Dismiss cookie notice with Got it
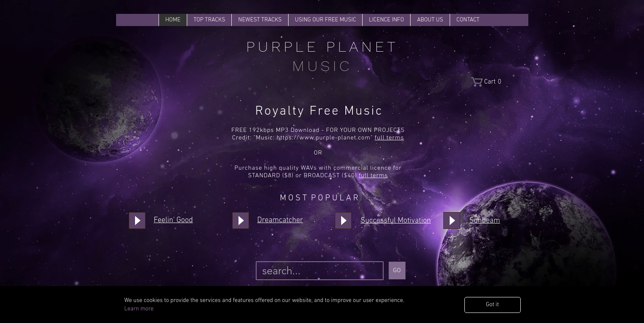Viewport: 644px width, 323px height. click(x=492, y=305)
